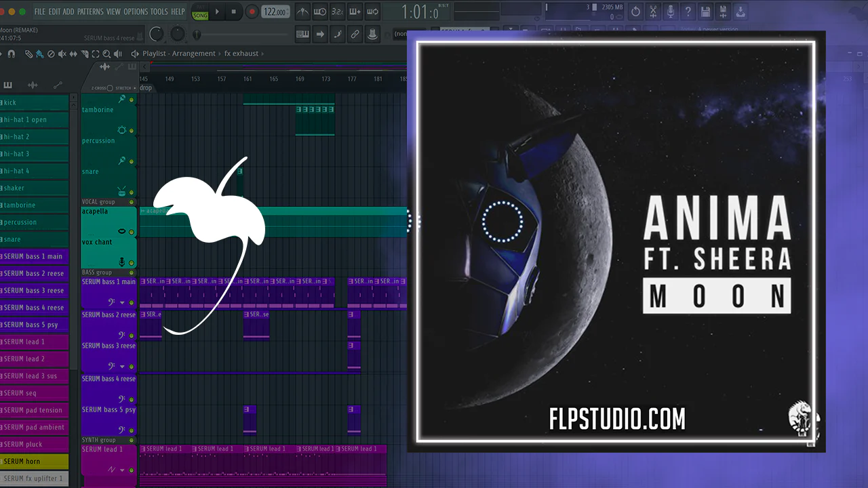Toggle the metronome icon
868x488 pixels.
pyautogui.click(x=303, y=12)
